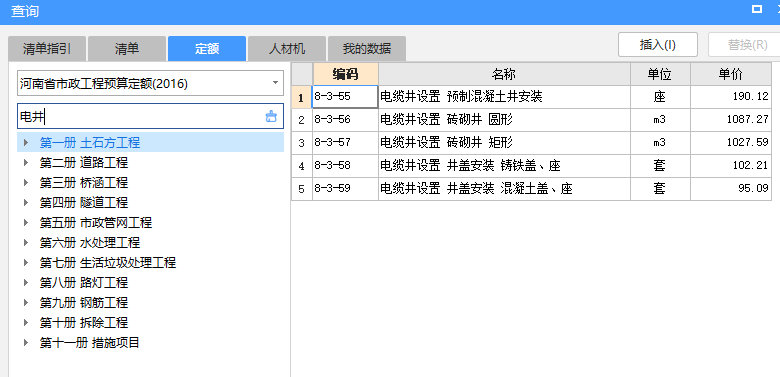Image resolution: width=780 pixels, height=377 pixels.
Task: Select 第二册 道路工程 tree item
Action: 84,163
